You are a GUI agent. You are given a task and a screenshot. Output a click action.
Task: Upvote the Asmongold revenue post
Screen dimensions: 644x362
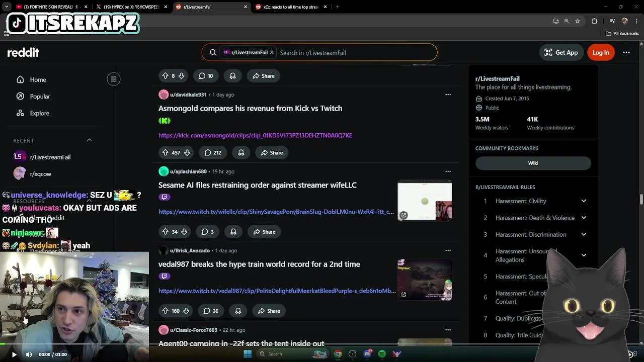click(x=165, y=152)
